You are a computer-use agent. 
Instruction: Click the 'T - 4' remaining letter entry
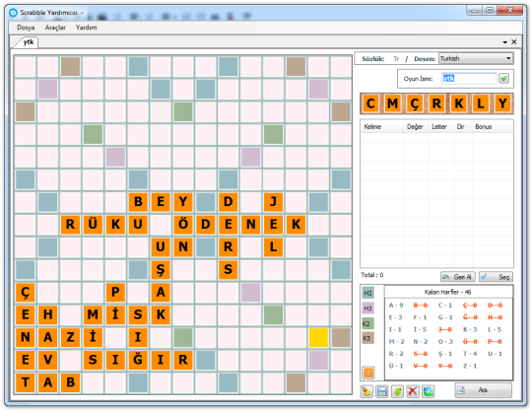coord(470,354)
